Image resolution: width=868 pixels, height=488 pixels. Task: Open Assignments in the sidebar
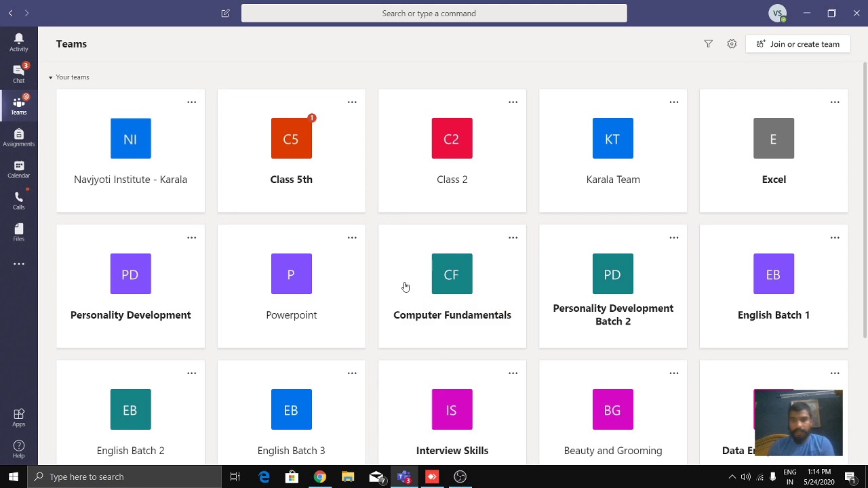tap(19, 137)
